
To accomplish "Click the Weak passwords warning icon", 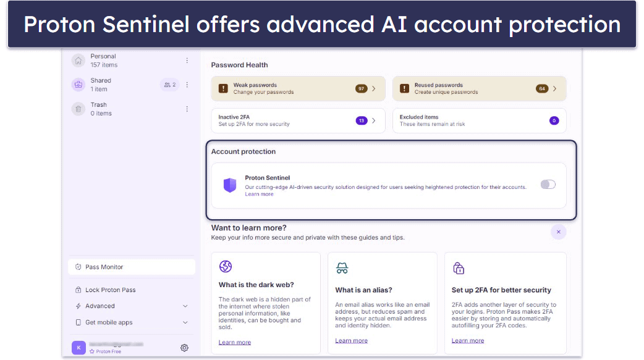I will [x=223, y=88].
